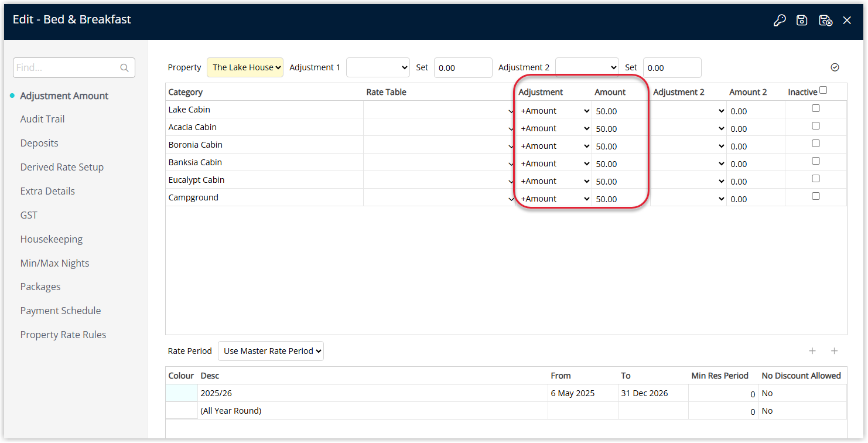Screen dimensions: 868x443
Task: Open Boronia Cabin Adjustment dropdown
Action: tap(554, 146)
